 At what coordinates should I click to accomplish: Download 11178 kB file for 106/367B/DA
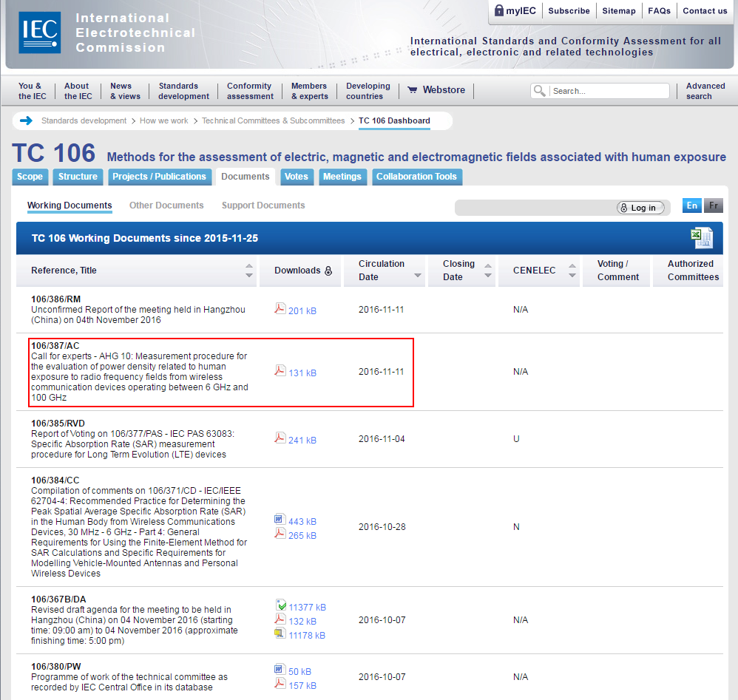pyautogui.click(x=300, y=635)
